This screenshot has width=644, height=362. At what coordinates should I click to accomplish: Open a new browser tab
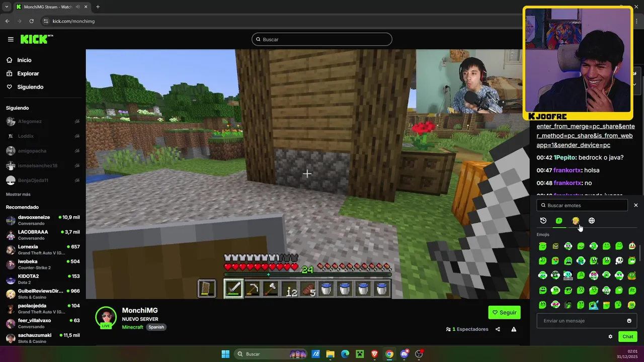98,7
